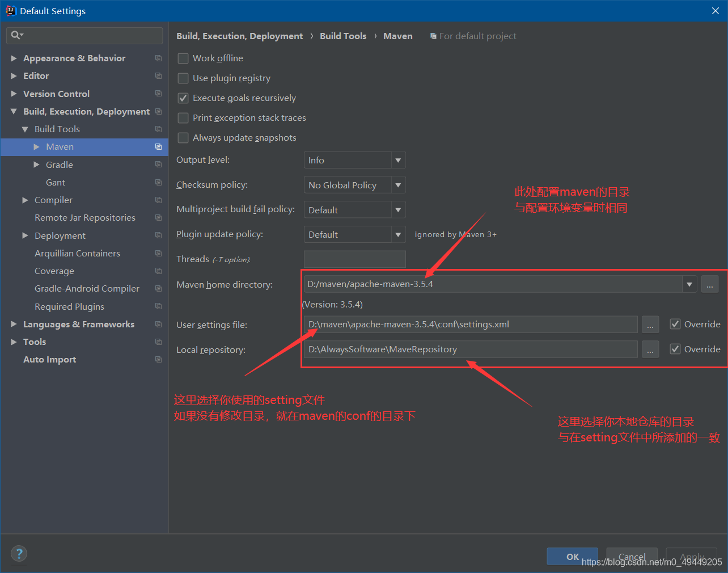Click Build Tools in breadcrumb
The width and height of the screenshot is (728, 573).
[343, 36]
